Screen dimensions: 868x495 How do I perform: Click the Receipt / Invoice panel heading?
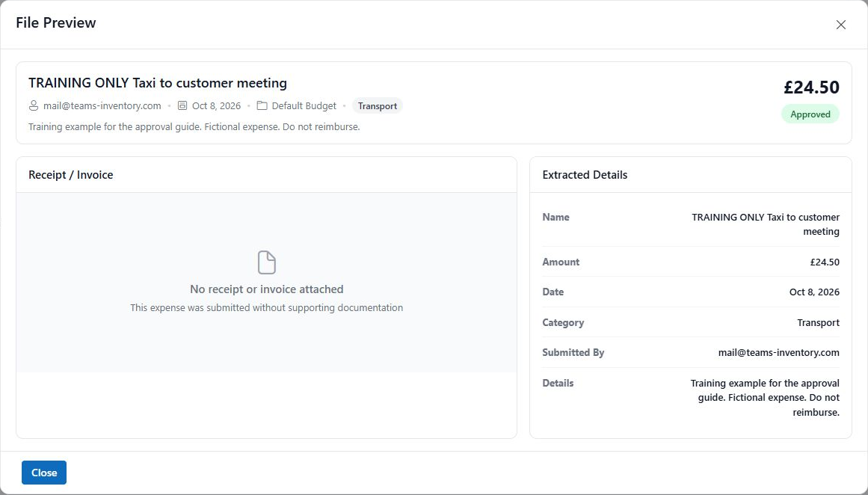tap(71, 175)
